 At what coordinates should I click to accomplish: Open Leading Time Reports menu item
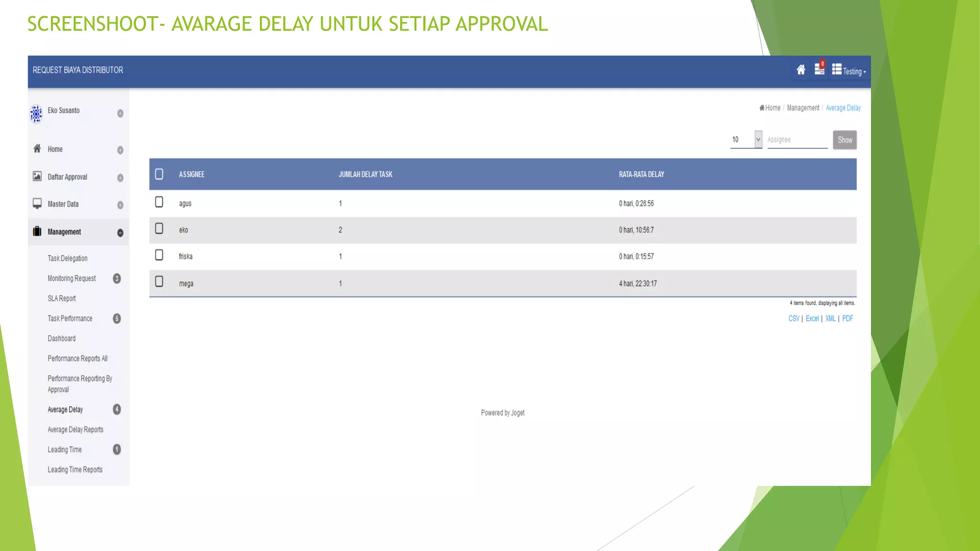(75, 470)
